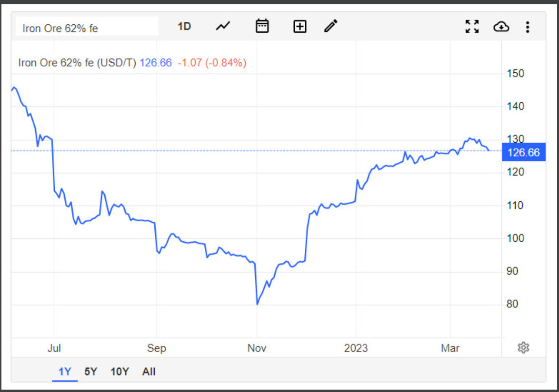559x392 pixels.
Task: Switch to the 10Y time range
Action: click(120, 372)
